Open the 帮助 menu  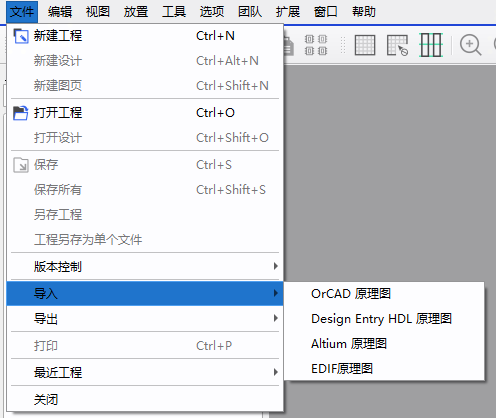364,12
